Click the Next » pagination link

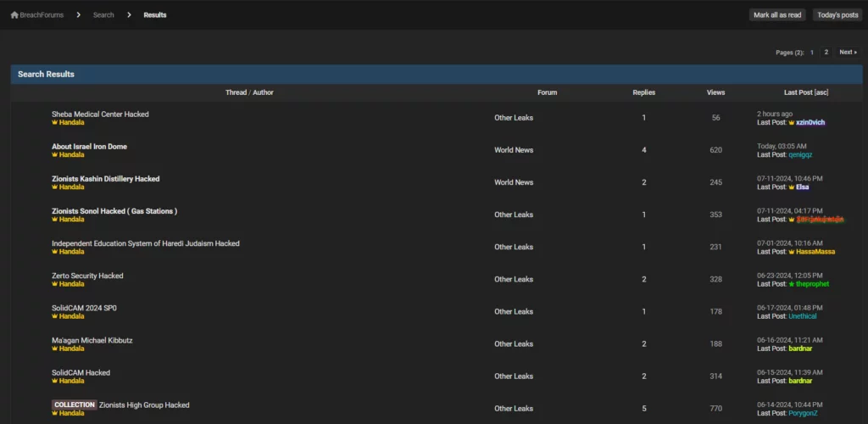[x=848, y=53]
